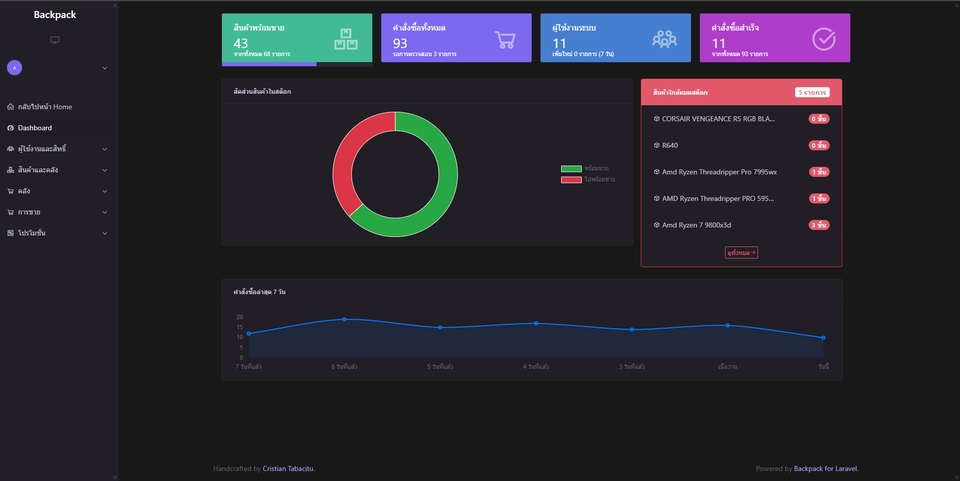Click the purple user avatar in sidebar
960x481 pixels.
pos(14,68)
